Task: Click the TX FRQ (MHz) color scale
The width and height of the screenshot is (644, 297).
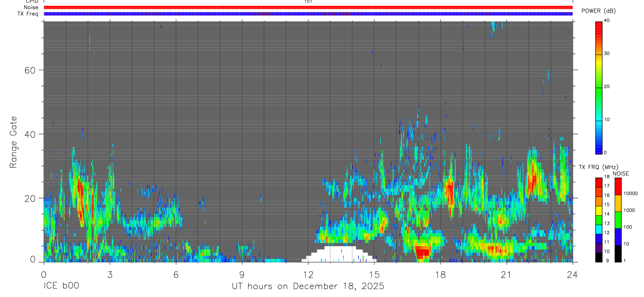Action: tap(599, 220)
